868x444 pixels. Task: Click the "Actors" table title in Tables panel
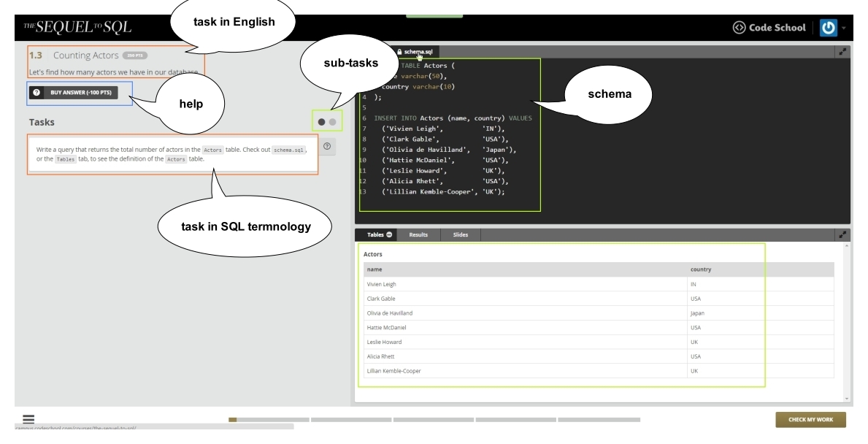pyautogui.click(x=372, y=255)
